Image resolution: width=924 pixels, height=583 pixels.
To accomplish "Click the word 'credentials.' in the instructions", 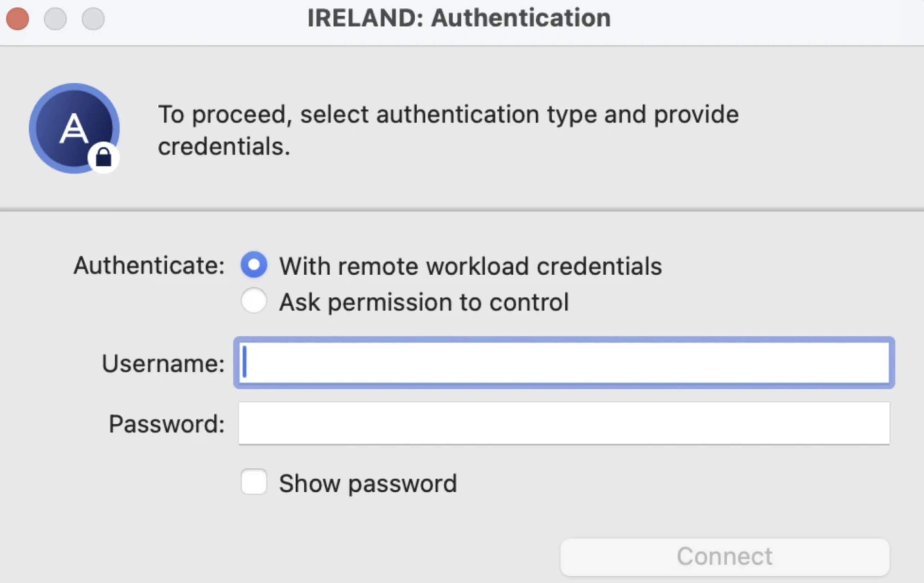I will pyautogui.click(x=224, y=146).
